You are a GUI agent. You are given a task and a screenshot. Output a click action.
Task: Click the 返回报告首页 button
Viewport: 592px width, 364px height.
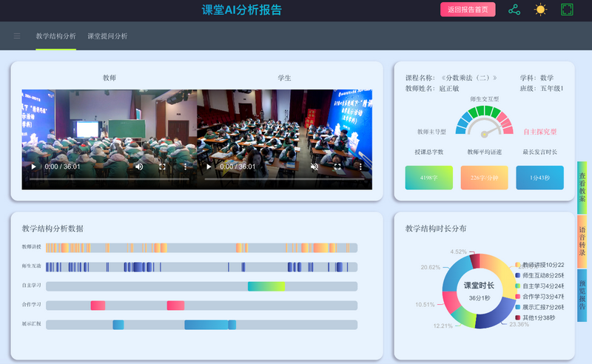pos(468,10)
